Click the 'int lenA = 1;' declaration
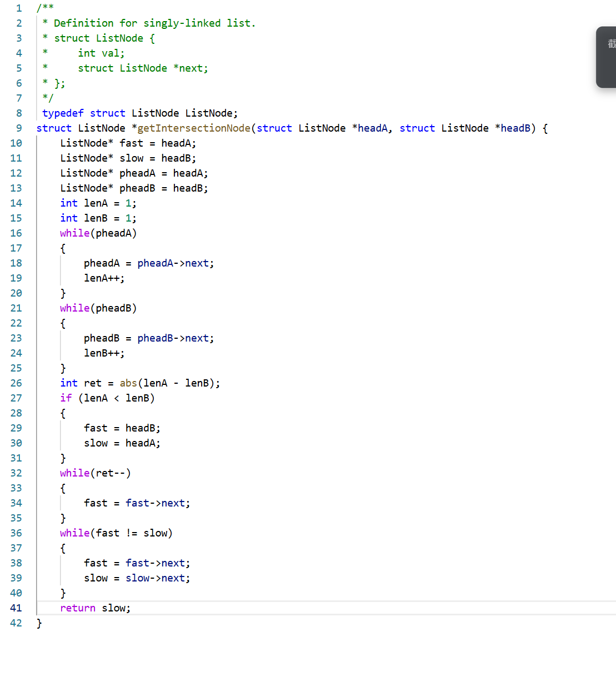Screen dimensions: 616x687 click(98, 203)
